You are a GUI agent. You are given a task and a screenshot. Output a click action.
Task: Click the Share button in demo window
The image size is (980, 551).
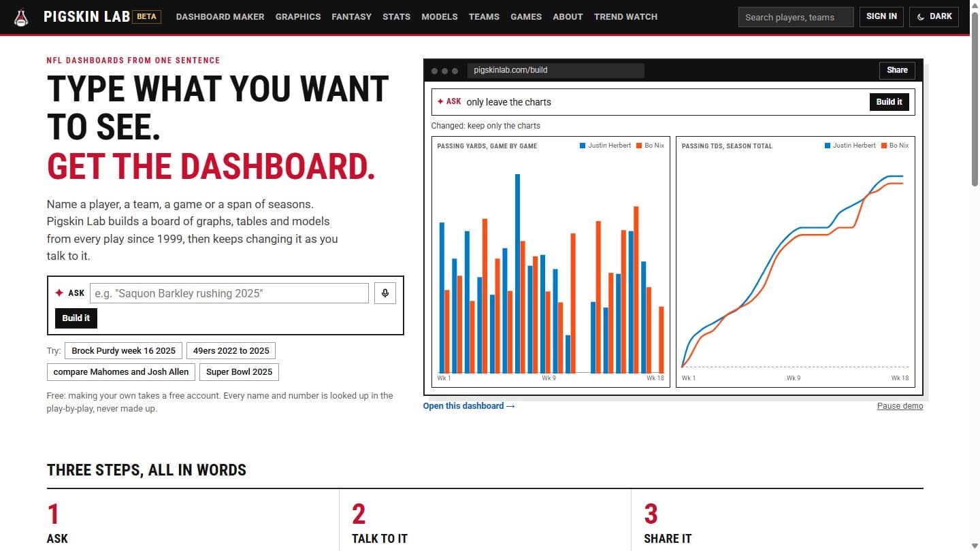[897, 70]
